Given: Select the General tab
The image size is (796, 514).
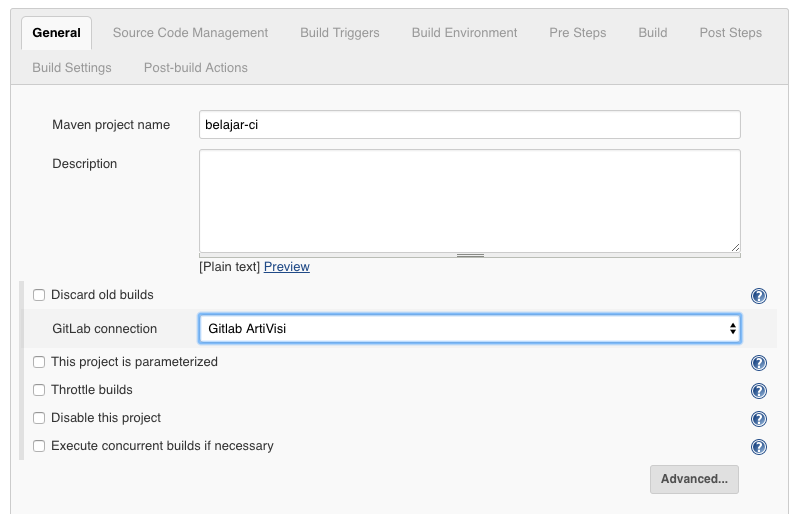Looking at the screenshot, I should tap(56, 33).
